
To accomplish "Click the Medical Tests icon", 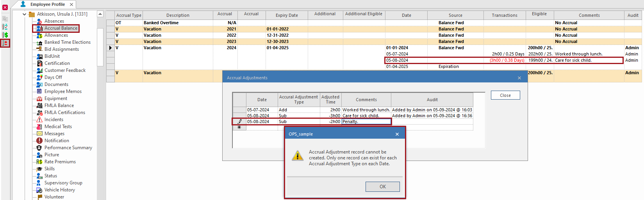I will coord(39,127).
